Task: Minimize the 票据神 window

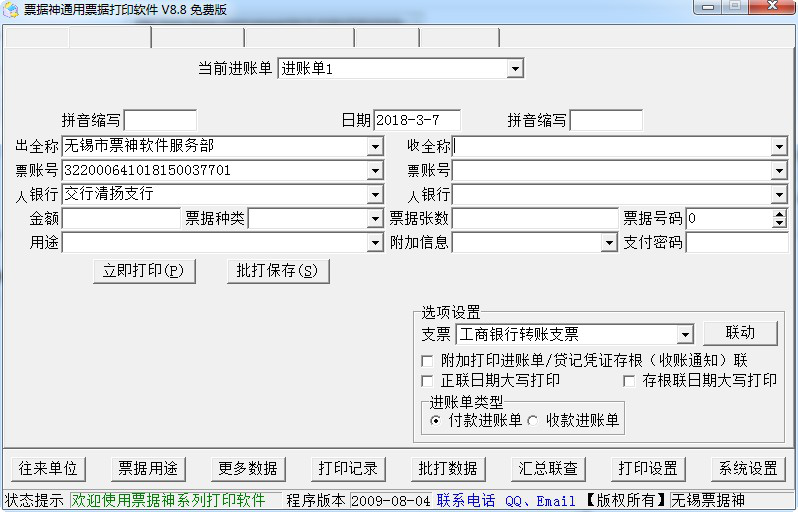Action: coord(709,7)
